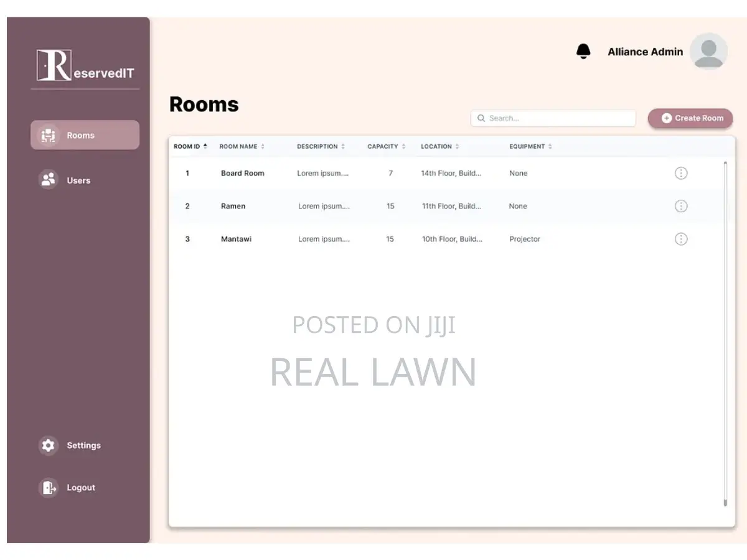Viewport: 747px width, 560px height.
Task: Open the options menu for Ramen row
Action: (x=681, y=206)
